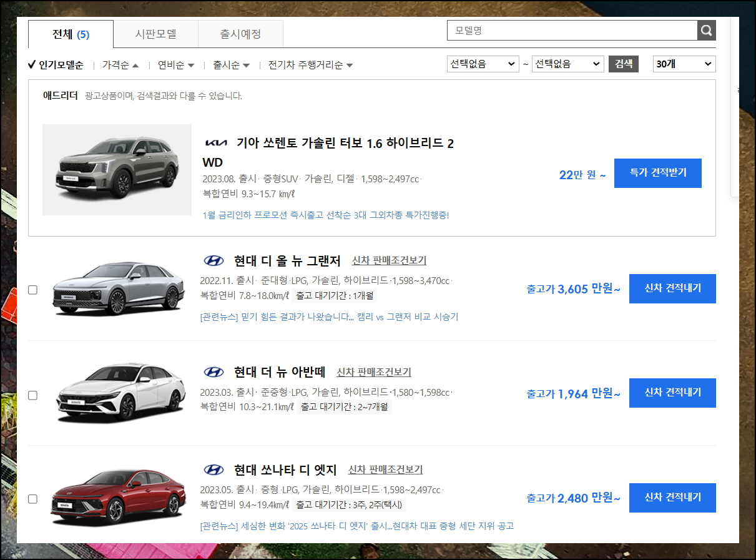Screen dimensions: 756x560
Task: Open the 현대 쏘나타 디 엣지 title
Action: pyautogui.click(x=285, y=469)
